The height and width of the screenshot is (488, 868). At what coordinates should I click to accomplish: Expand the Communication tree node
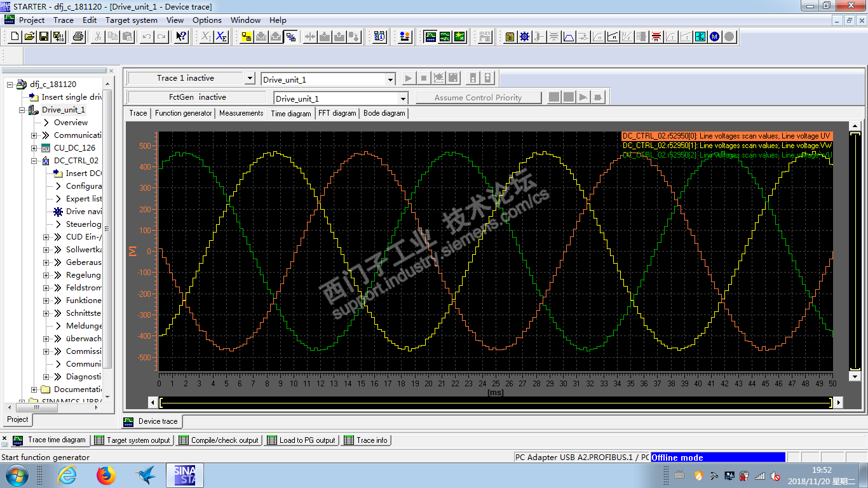pos(34,135)
